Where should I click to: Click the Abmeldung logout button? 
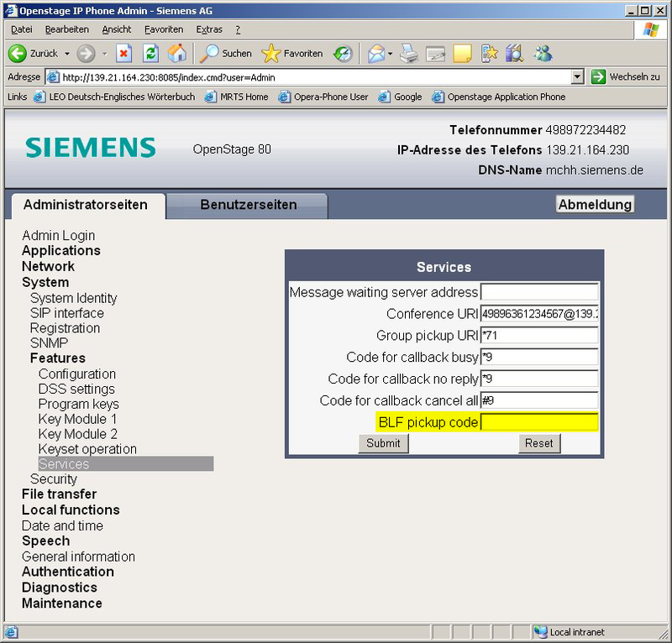595,205
